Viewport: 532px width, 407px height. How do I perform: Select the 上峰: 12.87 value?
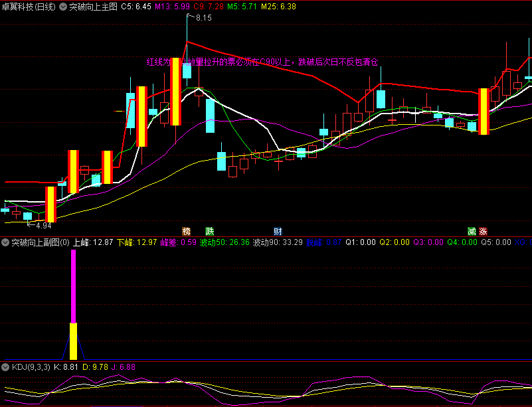click(x=93, y=242)
